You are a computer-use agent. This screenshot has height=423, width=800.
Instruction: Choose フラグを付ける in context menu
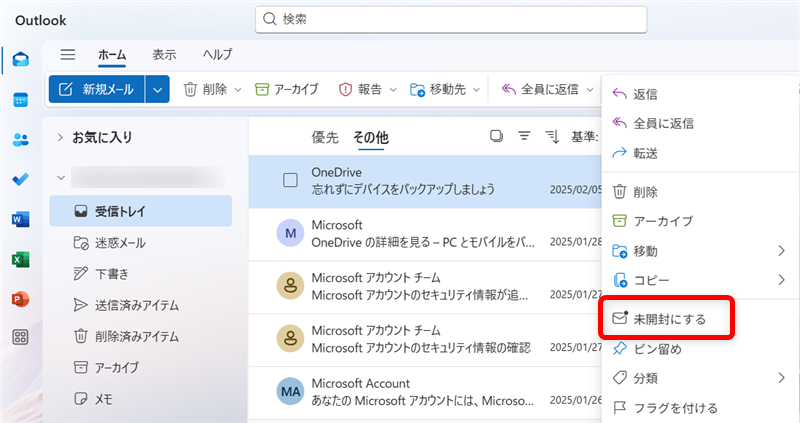pos(699,408)
